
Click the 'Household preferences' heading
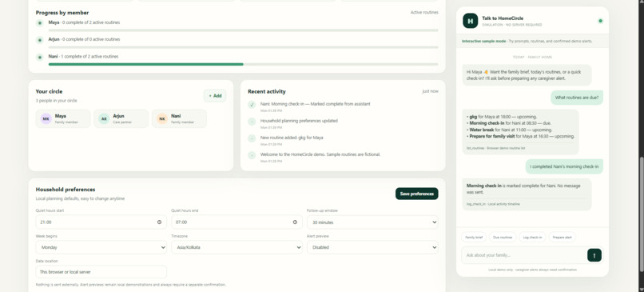coord(66,190)
